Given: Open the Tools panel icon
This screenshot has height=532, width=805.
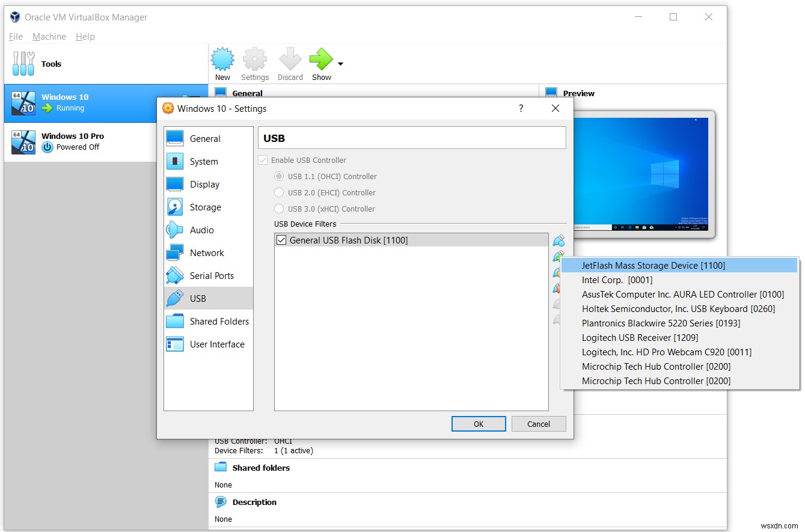Looking at the screenshot, I should tap(23, 63).
